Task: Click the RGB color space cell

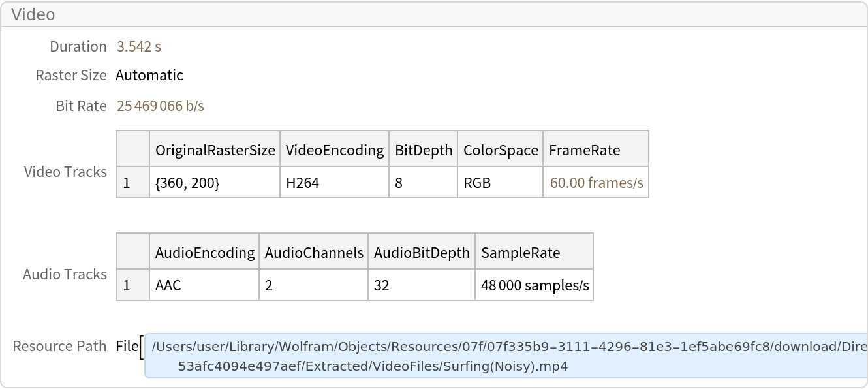Action: (x=477, y=183)
